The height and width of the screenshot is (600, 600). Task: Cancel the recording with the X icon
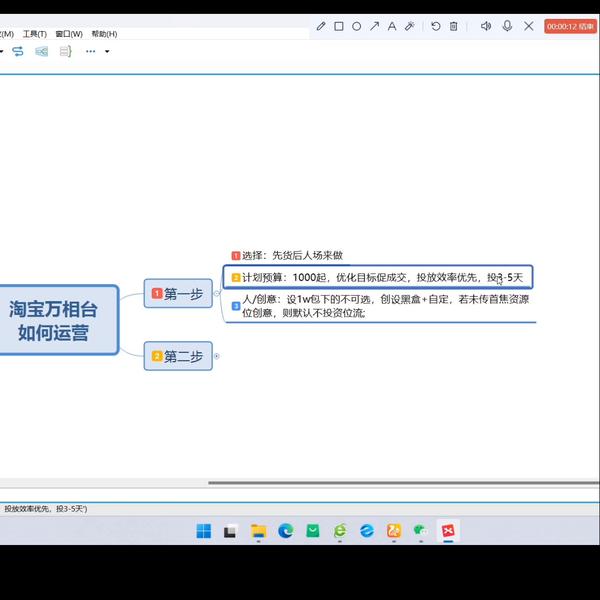tap(529, 26)
